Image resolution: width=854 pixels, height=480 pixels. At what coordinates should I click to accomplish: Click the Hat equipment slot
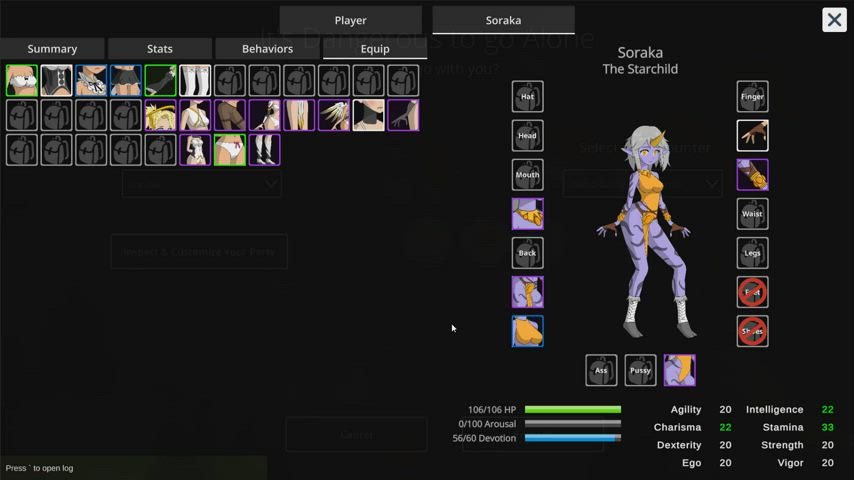point(527,96)
